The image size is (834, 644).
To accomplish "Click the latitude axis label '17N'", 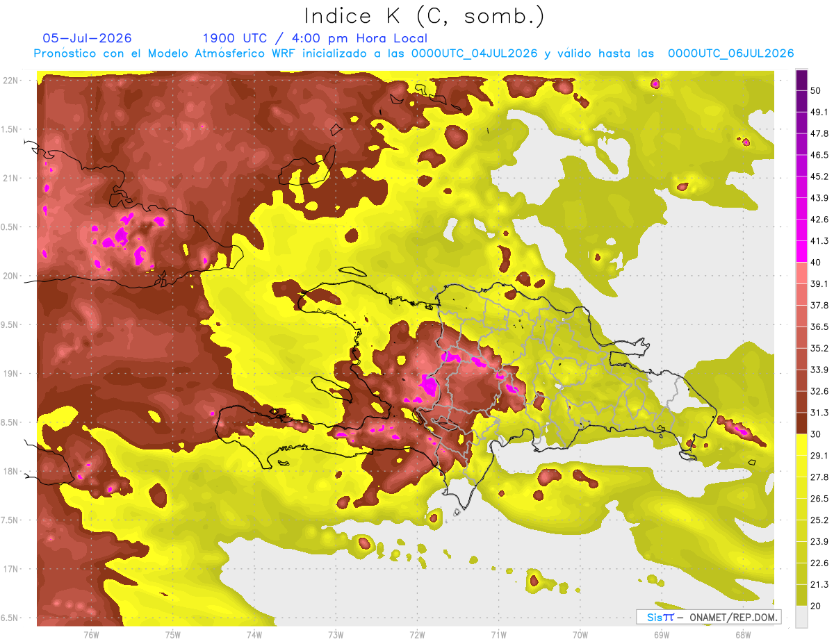I will point(11,569).
